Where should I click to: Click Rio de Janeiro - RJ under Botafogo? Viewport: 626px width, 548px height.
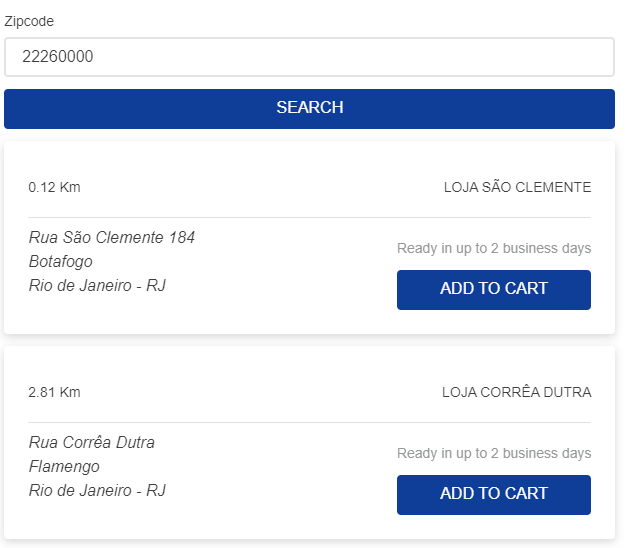tap(97, 285)
